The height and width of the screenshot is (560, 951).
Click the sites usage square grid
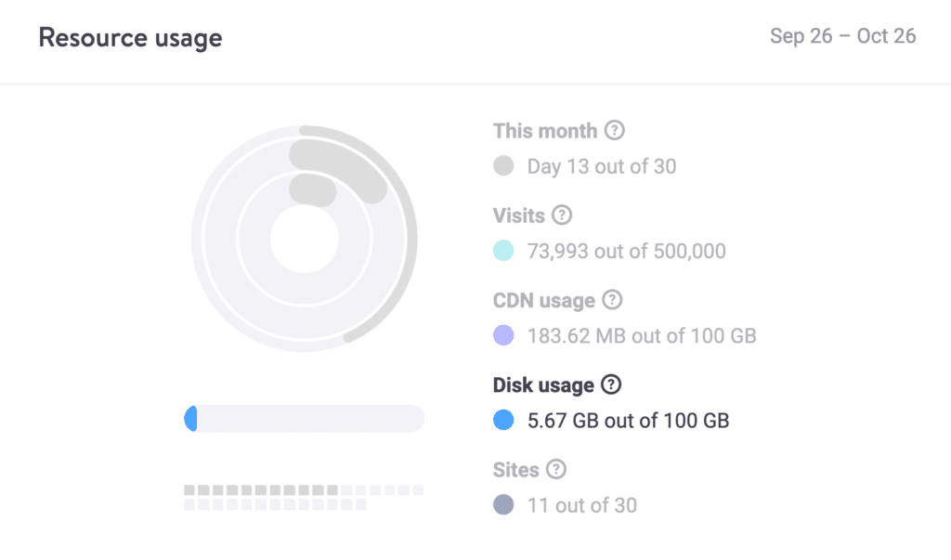(x=304, y=497)
